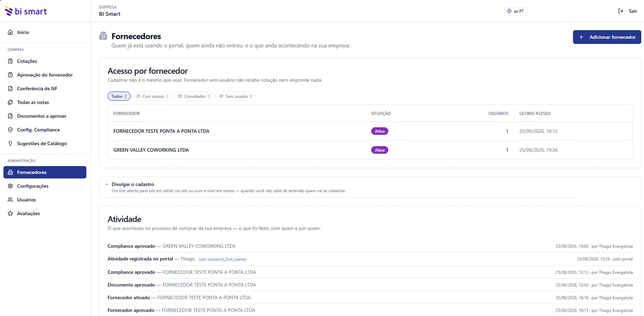Click the icon beside Aprovação do fornecedor
Screen dimensions: 644x316
pos(10,75)
